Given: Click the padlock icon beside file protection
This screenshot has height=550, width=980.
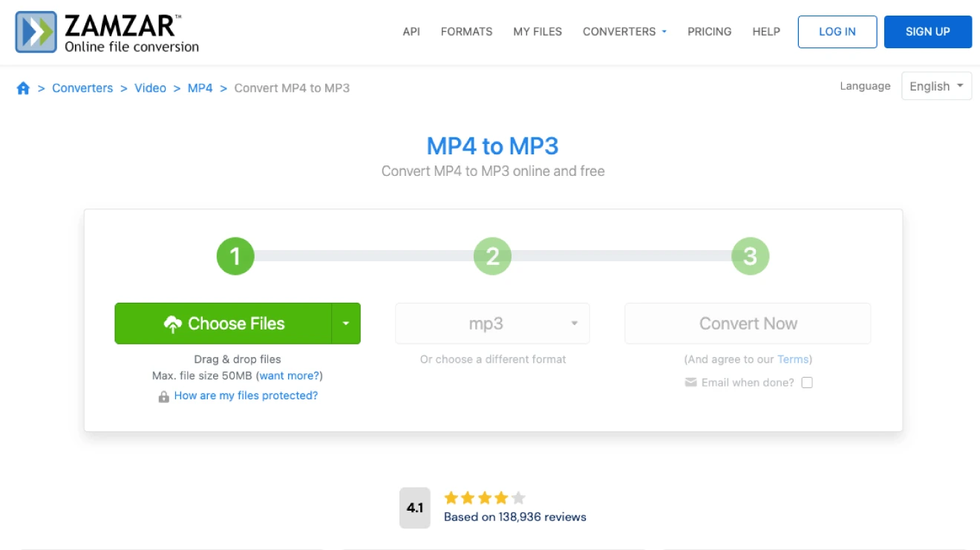Looking at the screenshot, I should tap(163, 397).
